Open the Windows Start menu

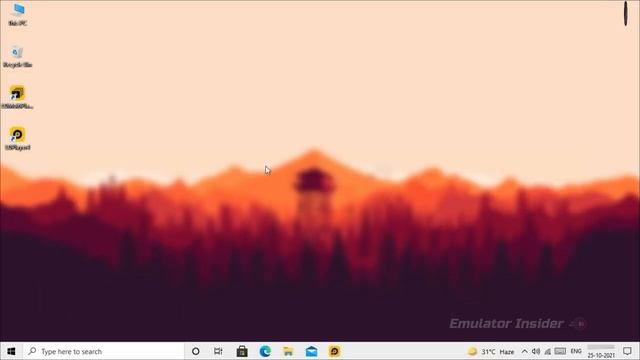(11, 351)
